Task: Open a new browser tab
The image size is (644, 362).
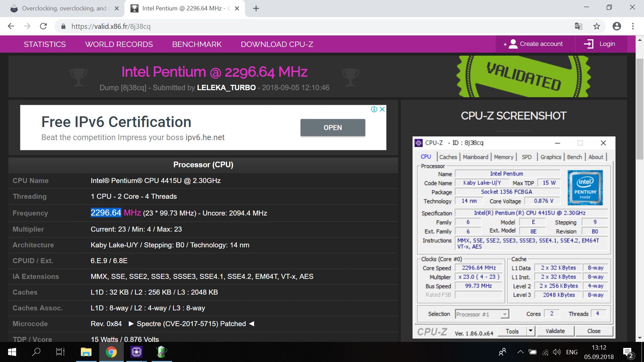Action: click(256, 8)
